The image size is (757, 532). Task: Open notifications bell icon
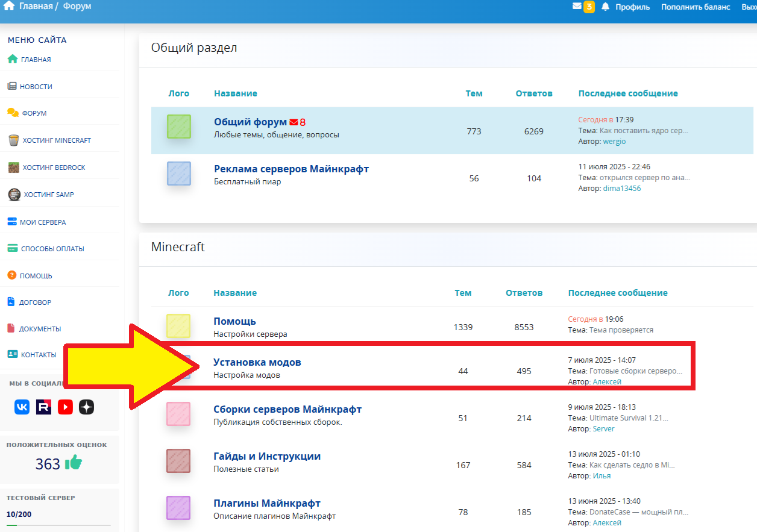coord(605,7)
